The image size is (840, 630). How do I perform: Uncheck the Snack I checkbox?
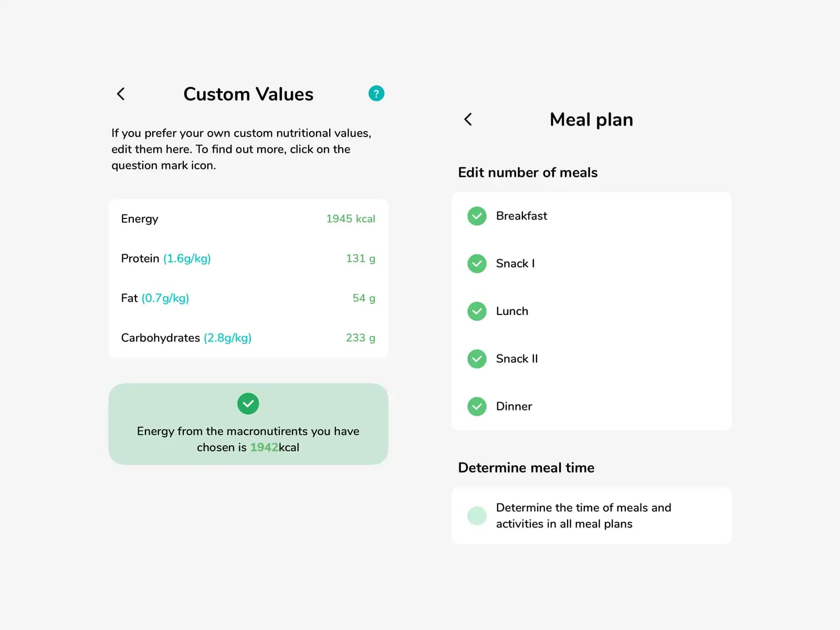click(477, 264)
